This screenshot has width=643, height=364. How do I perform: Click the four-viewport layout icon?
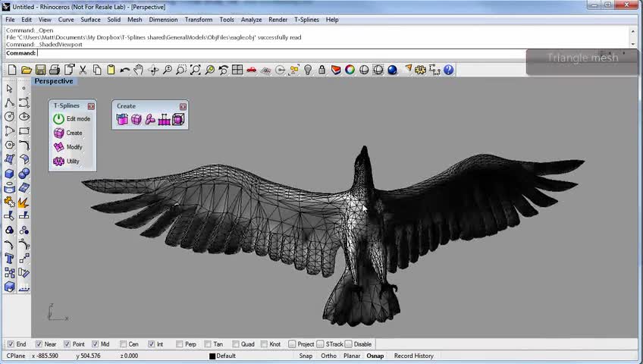(237, 70)
